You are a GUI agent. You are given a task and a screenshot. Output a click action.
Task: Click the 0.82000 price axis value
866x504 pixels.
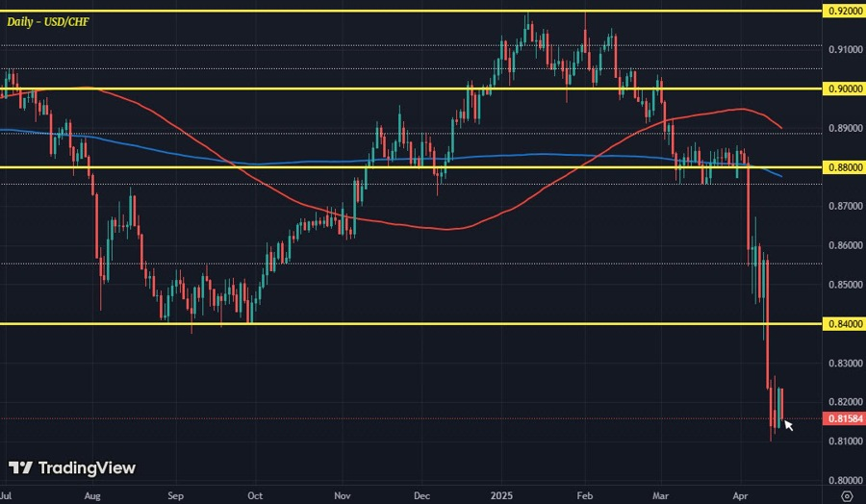click(x=845, y=402)
